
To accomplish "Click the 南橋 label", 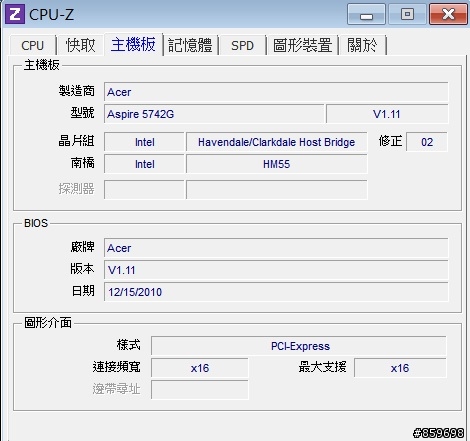I will coord(83,163).
